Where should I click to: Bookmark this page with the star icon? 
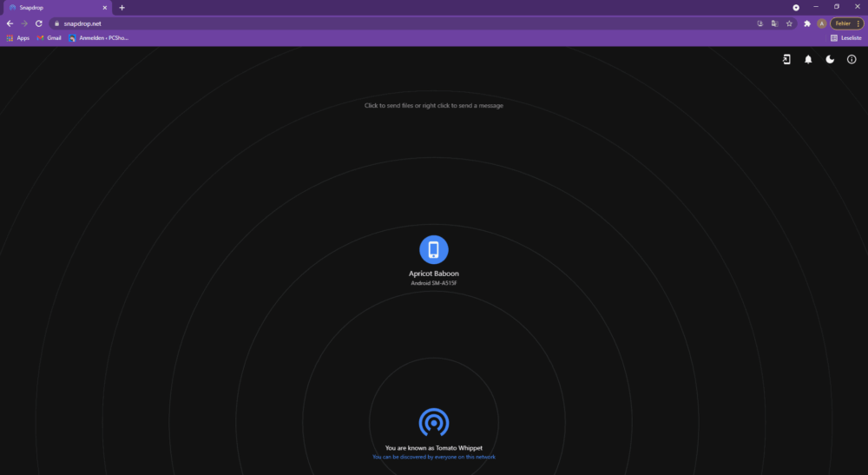(789, 23)
